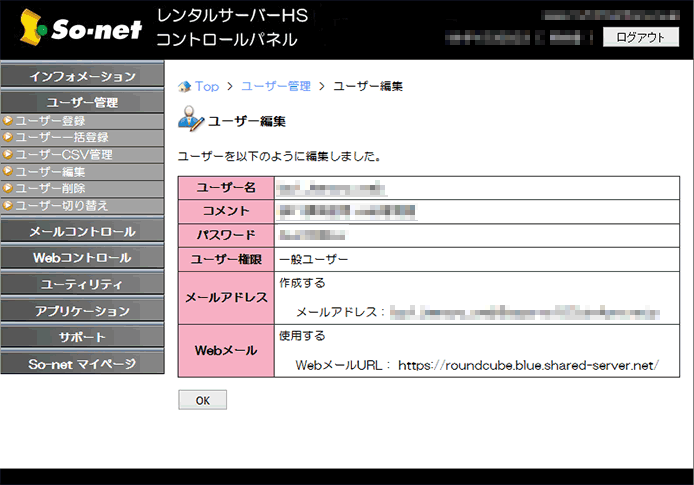Expand the インフォメーション sidebar section
The height and width of the screenshot is (485, 694).
82,77
